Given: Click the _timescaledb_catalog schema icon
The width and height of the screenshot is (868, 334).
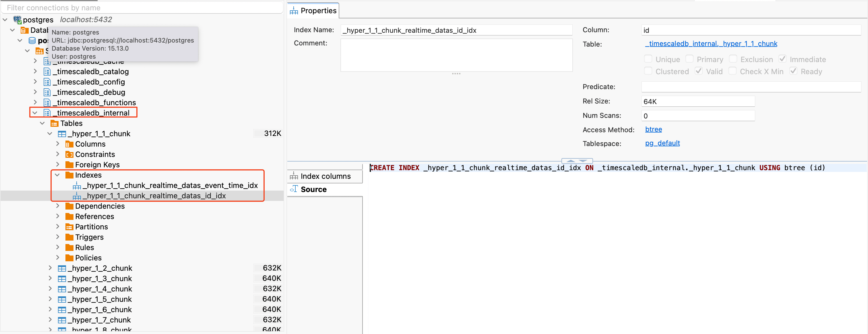Looking at the screenshot, I should pyautogui.click(x=47, y=72).
